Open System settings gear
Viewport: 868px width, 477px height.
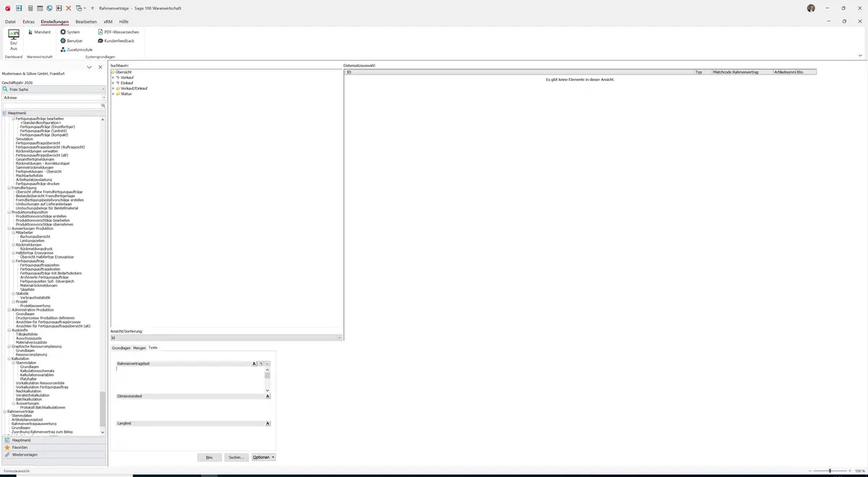coord(70,32)
